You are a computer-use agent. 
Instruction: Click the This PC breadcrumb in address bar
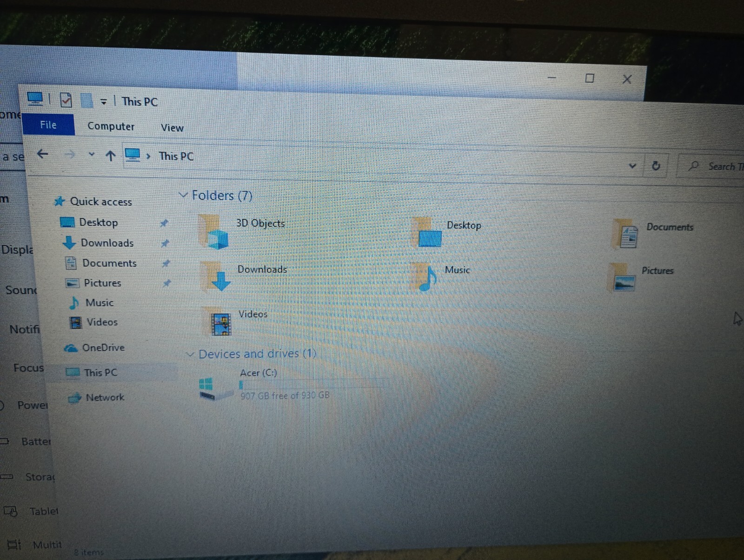(x=176, y=156)
